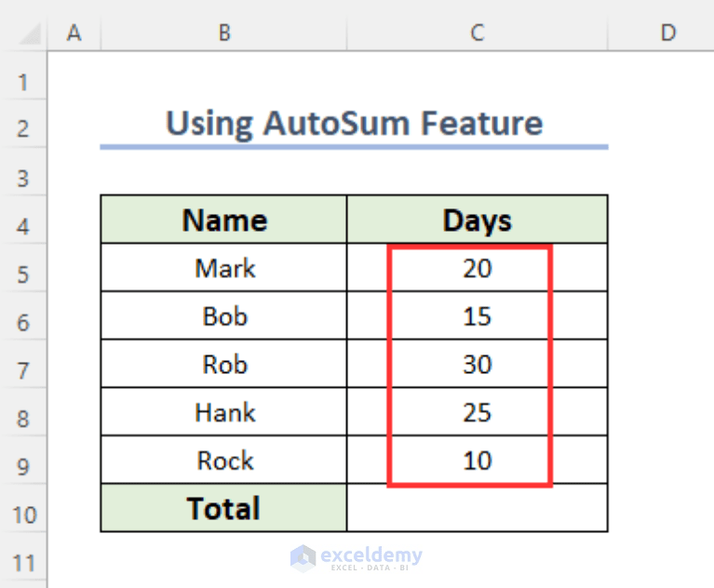Select column B header
The height and width of the screenshot is (588, 714).
[224, 33]
